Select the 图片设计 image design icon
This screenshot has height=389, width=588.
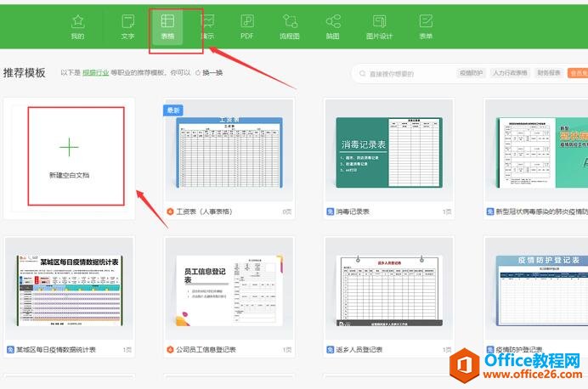click(x=379, y=26)
